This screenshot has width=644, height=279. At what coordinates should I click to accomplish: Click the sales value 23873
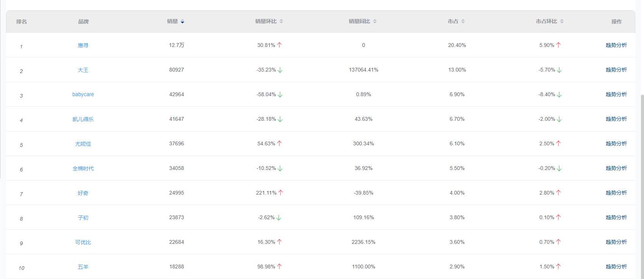(176, 217)
